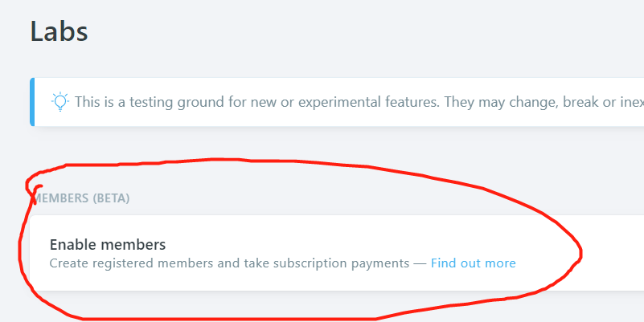Image resolution: width=644 pixels, height=322 pixels.
Task: Click the (BETA) tag beside MEMBERS
Action: point(111,198)
